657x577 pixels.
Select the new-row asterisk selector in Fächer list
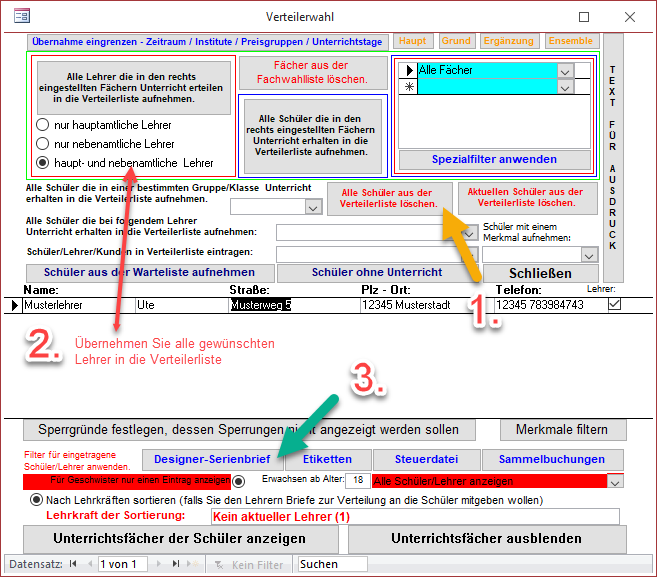(x=408, y=87)
